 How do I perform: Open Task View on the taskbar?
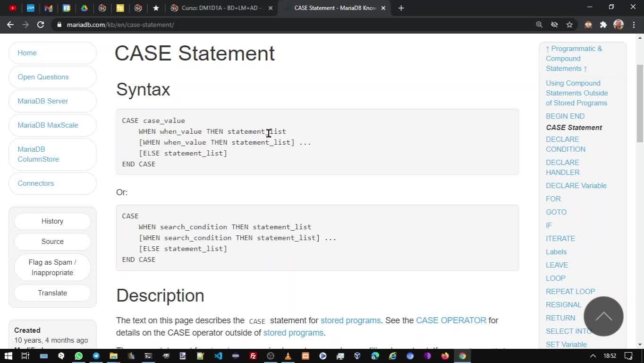(25, 356)
